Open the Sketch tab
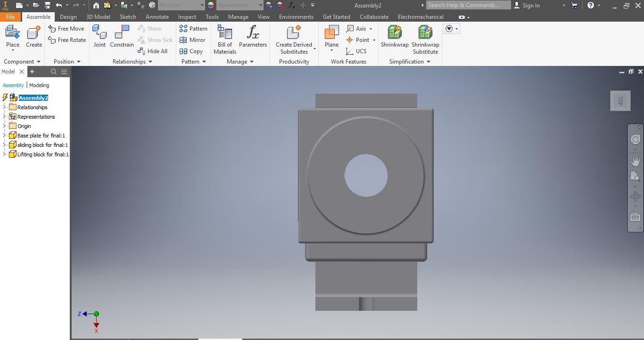Image resolution: width=644 pixels, height=340 pixels. tap(128, 16)
